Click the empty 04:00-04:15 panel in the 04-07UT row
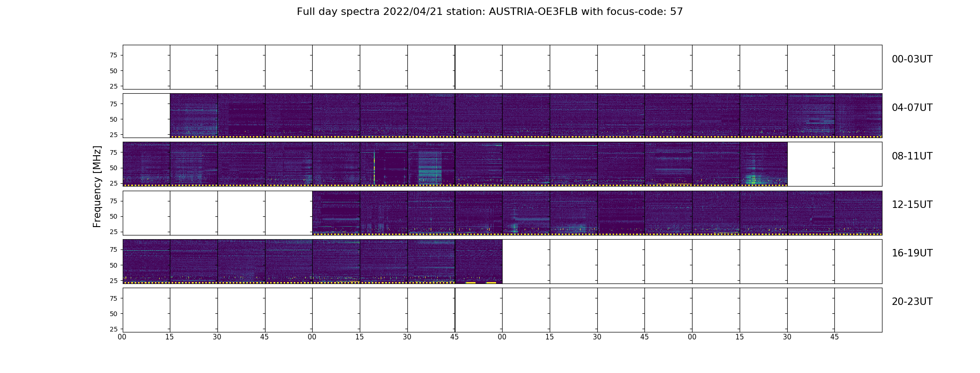Viewport: 980px width, 373px height. 147,116
